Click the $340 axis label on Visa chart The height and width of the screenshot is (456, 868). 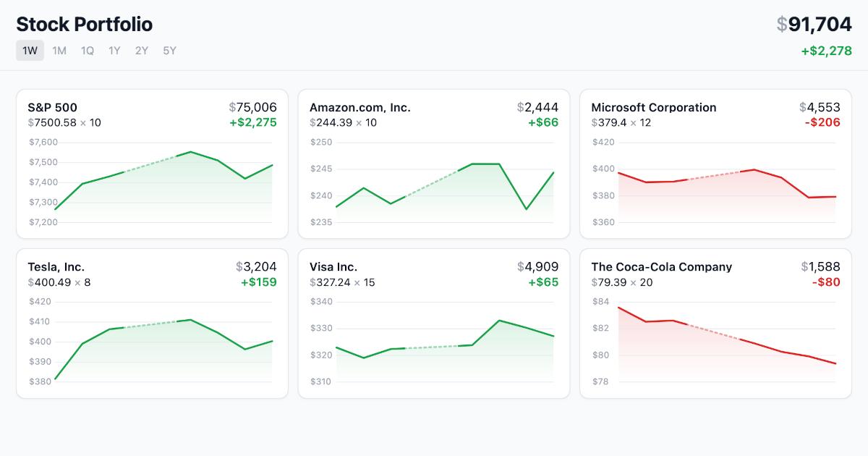(321, 301)
